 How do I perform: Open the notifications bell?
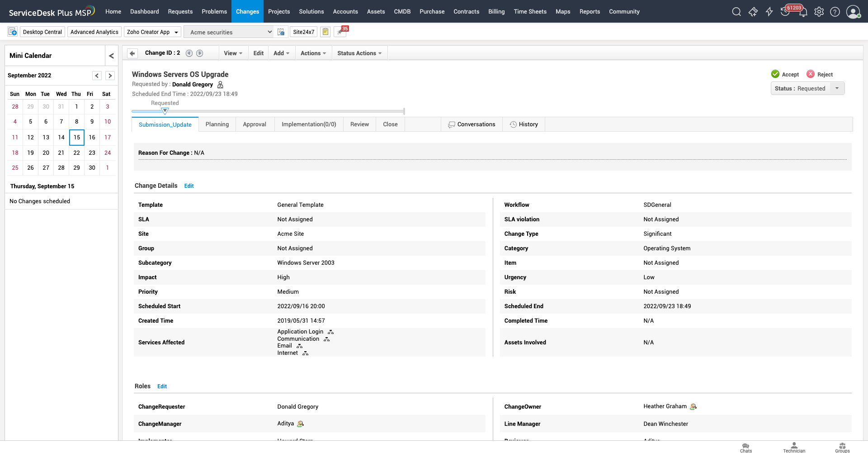pos(803,12)
